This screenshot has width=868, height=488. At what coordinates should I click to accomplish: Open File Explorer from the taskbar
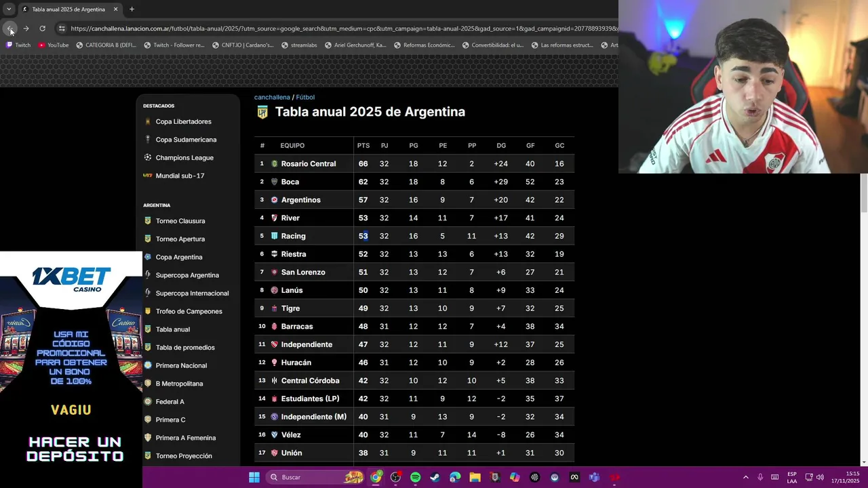475,477
